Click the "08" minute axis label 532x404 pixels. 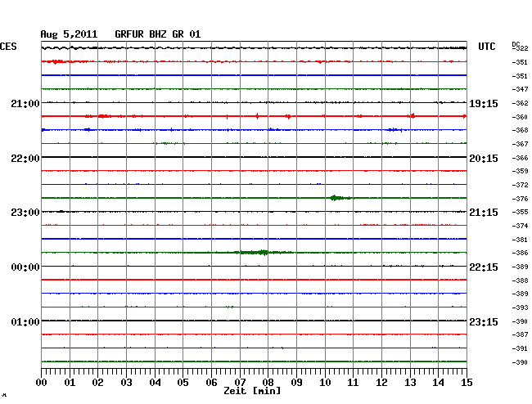tap(268, 383)
